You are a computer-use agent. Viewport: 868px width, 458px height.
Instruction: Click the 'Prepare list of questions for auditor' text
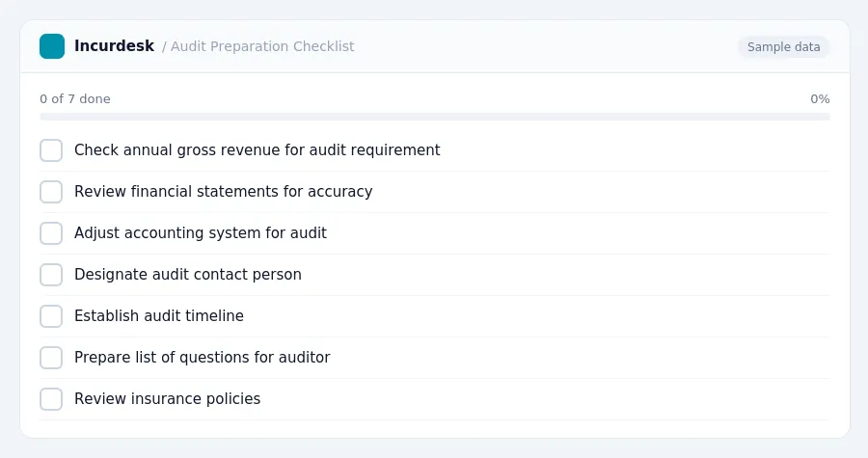tap(203, 358)
